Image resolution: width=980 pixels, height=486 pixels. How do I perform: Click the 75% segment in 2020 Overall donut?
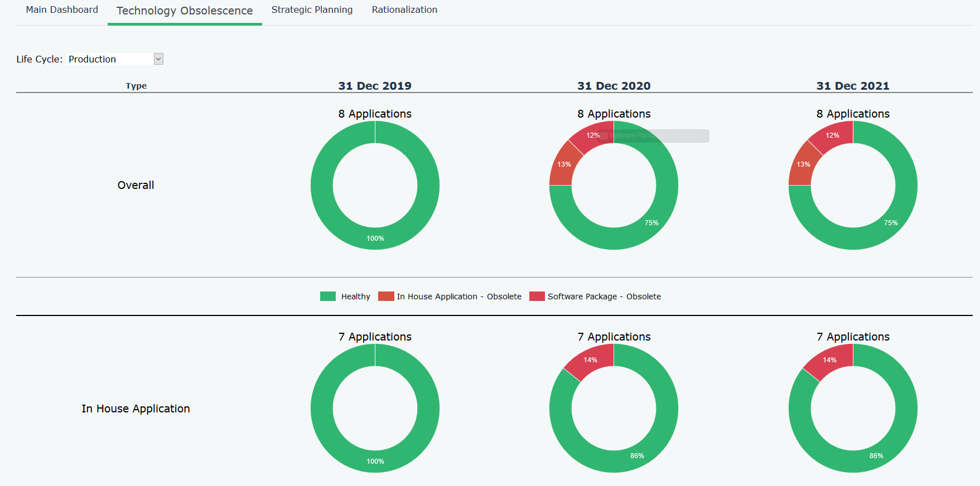(651, 222)
